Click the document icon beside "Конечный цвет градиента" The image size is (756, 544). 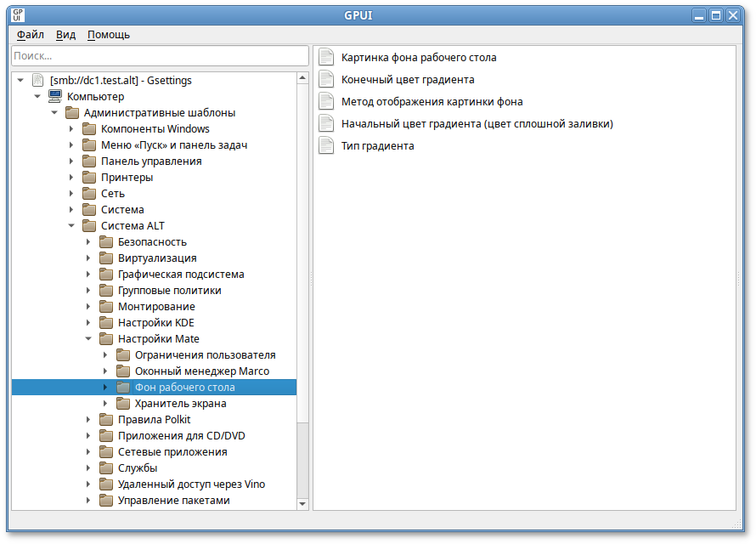[325, 79]
